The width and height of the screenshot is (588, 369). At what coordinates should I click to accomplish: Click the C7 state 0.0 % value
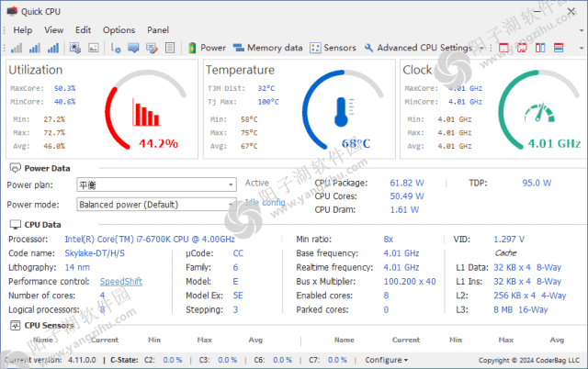(337, 360)
